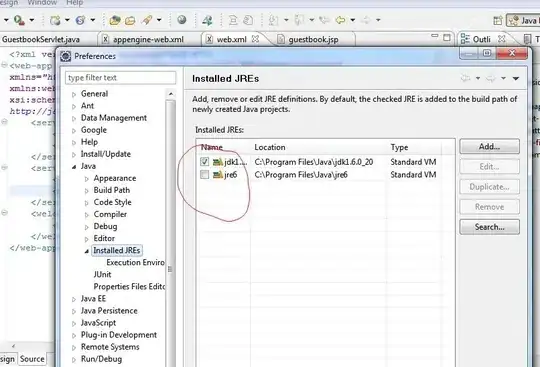
Task: Check the jre6 JRE checkbox
Action: (205, 175)
